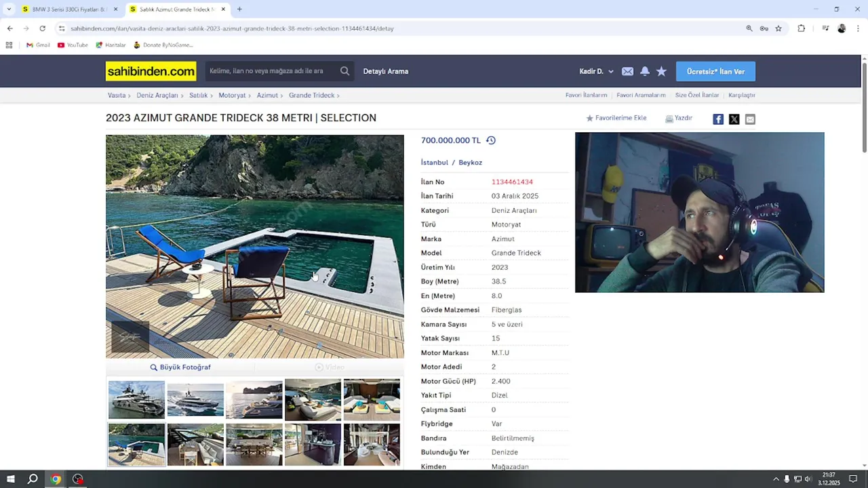Select the highlighted deck pool thumbnail
Viewport: 868px width, 488px height.
point(136,445)
